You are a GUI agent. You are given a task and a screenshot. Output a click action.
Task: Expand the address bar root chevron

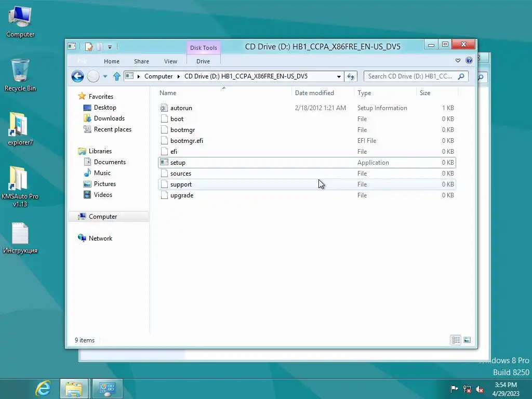point(138,76)
